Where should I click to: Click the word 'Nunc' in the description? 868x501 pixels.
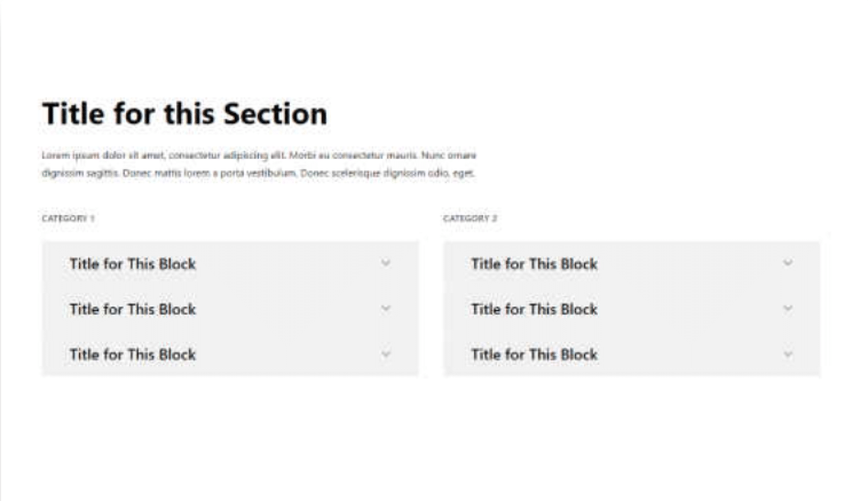[x=433, y=155]
